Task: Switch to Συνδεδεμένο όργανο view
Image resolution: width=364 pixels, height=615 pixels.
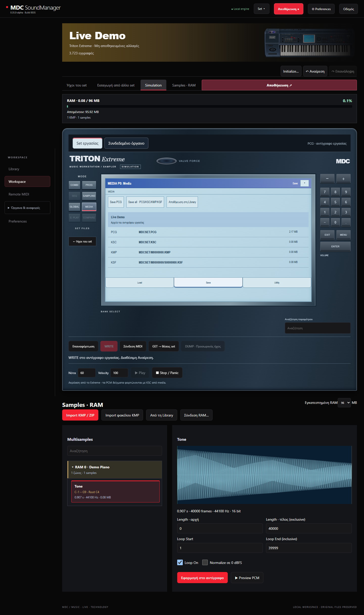Action: pyautogui.click(x=126, y=143)
